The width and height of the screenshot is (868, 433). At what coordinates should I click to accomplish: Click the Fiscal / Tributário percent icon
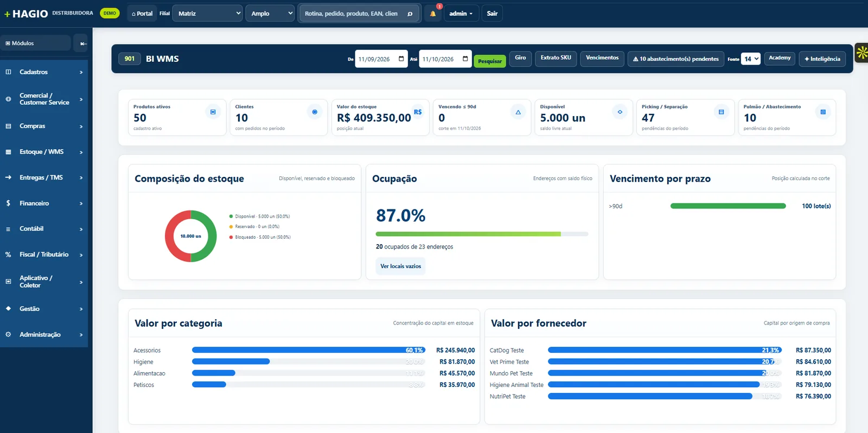(8, 254)
